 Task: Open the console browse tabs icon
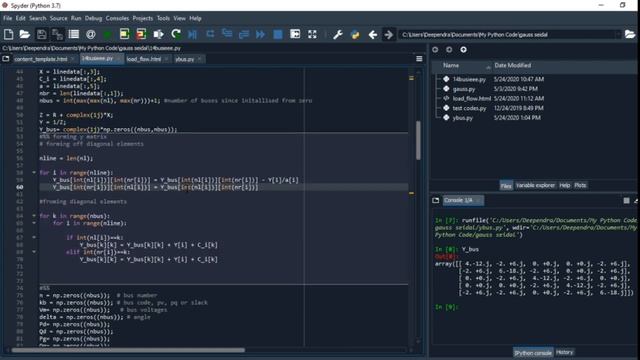coord(436,200)
